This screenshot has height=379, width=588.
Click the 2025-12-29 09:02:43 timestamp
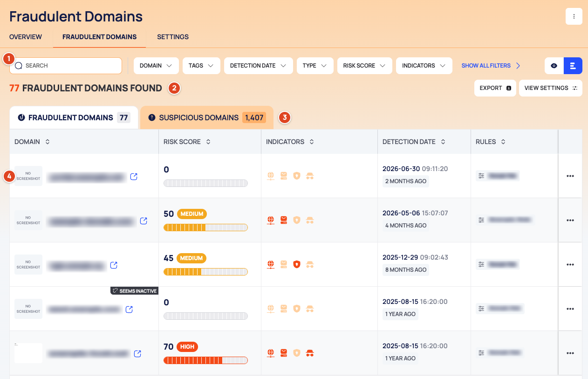[x=415, y=257]
